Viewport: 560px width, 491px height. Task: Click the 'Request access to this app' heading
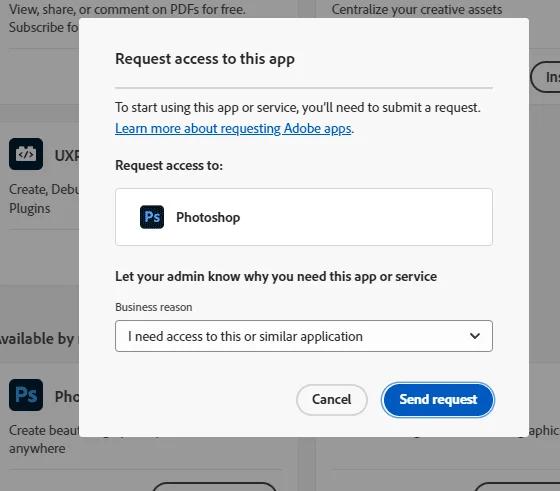(x=205, y=59)
